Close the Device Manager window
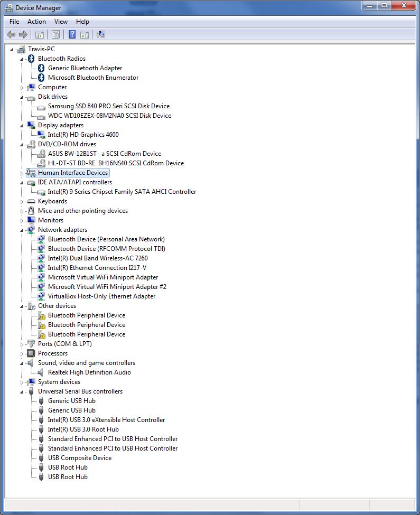 click(x=404, y=6)
